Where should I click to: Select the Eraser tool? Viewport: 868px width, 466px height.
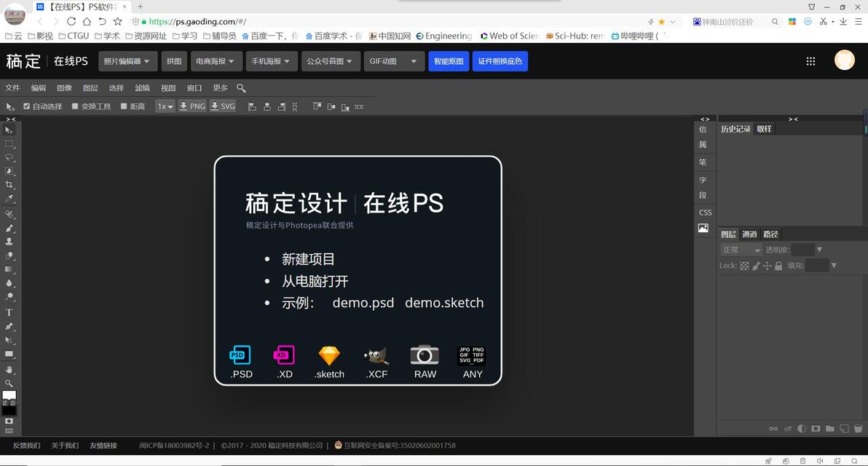9,256
